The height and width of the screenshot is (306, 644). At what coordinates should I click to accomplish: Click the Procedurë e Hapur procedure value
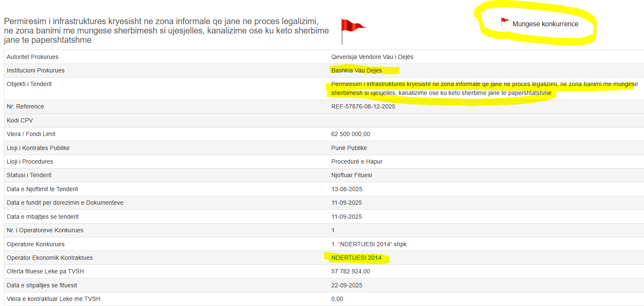click(357, 161)
